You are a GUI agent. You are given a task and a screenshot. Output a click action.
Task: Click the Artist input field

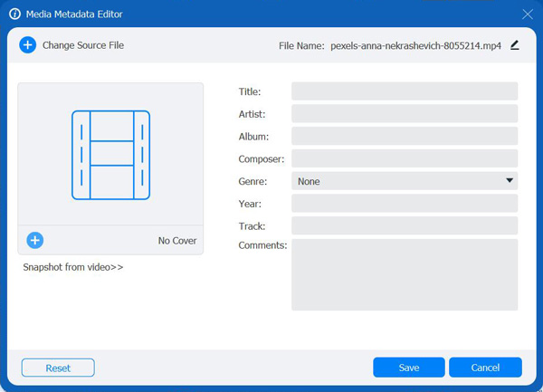coord(405,113)
